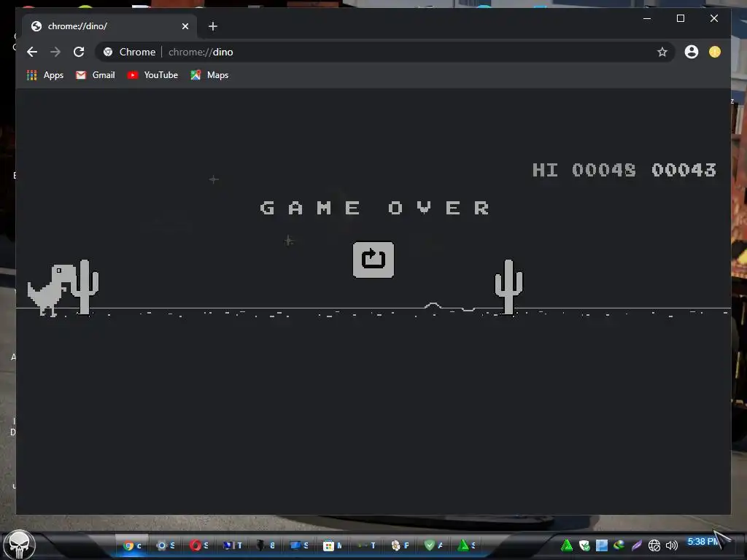
Task: Maximize the Chrome window
Action: click(681, 18)
